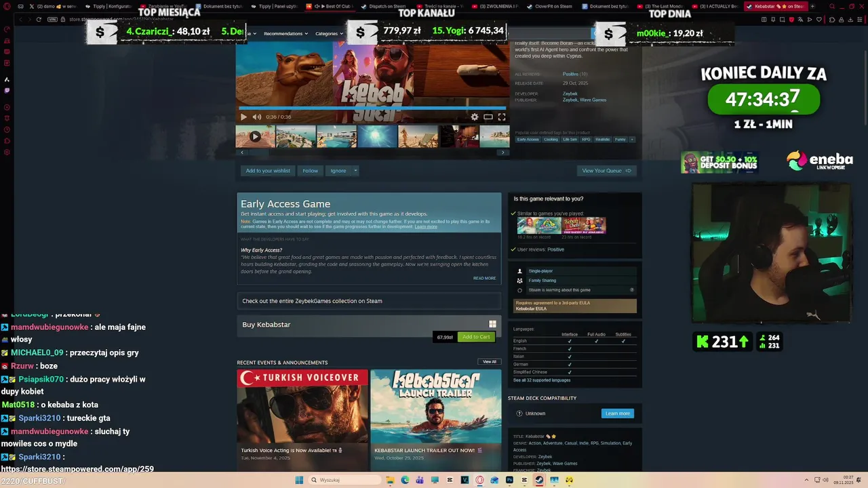Ignore this game
The image size is (868, 488).
pos(338,171)
